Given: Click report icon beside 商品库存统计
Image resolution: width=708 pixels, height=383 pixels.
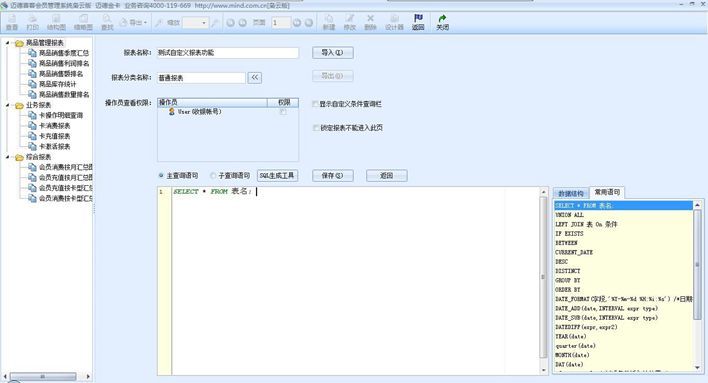Looking at the screenshot, I should click(33, 84).
